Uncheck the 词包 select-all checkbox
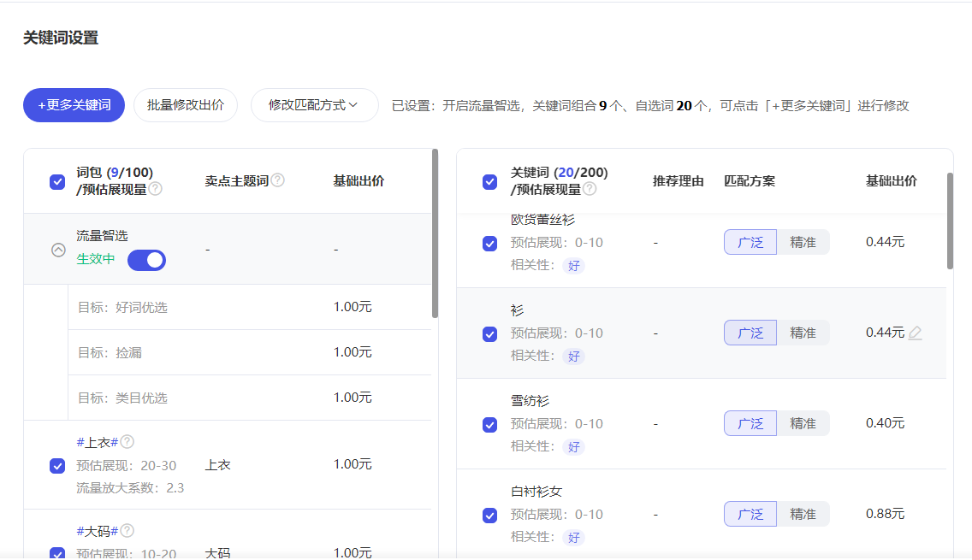 point(57,181)
